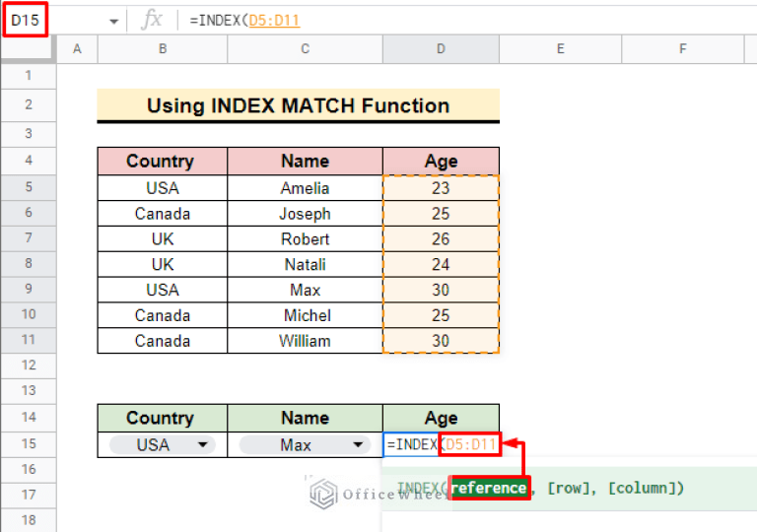757x532 pixels.
Task: Select Canada country cell in row 11
Action: (x=163, y=341)
